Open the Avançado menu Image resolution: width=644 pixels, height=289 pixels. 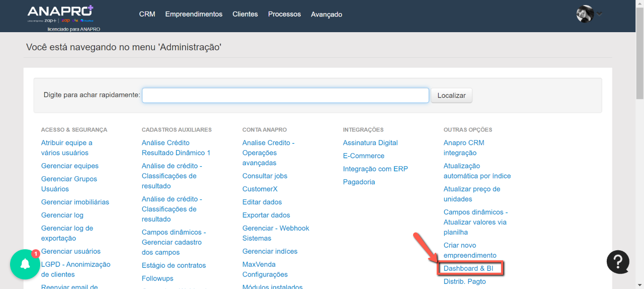point(327,15)
